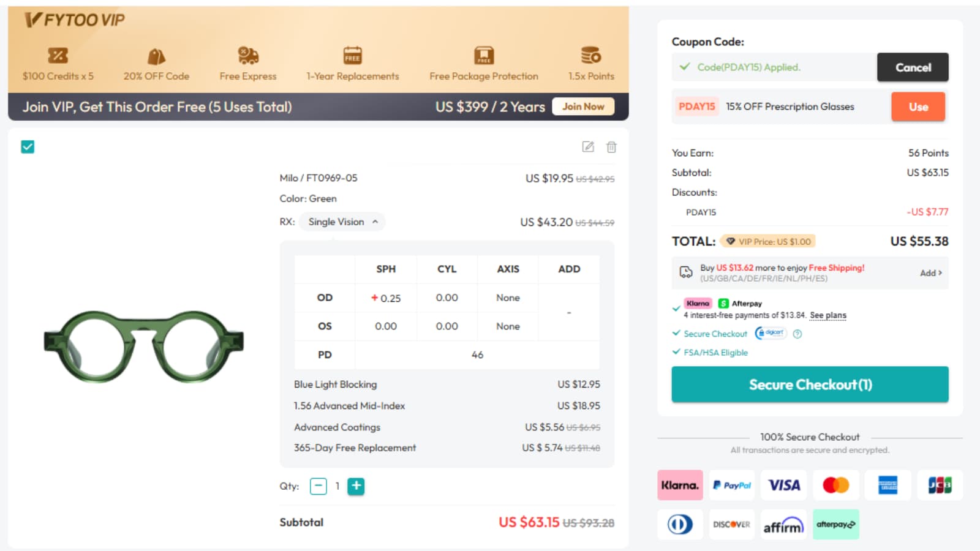The height and width of the screenshot is (551, 980).
Task: Click the OD SPH value +0.25
Action: [386, 298]
